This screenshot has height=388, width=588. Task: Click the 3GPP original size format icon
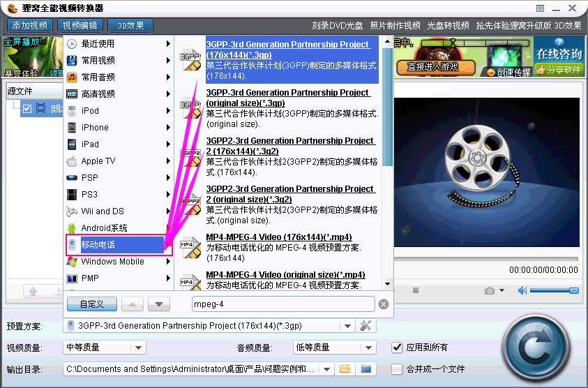[x=191, y=108]
